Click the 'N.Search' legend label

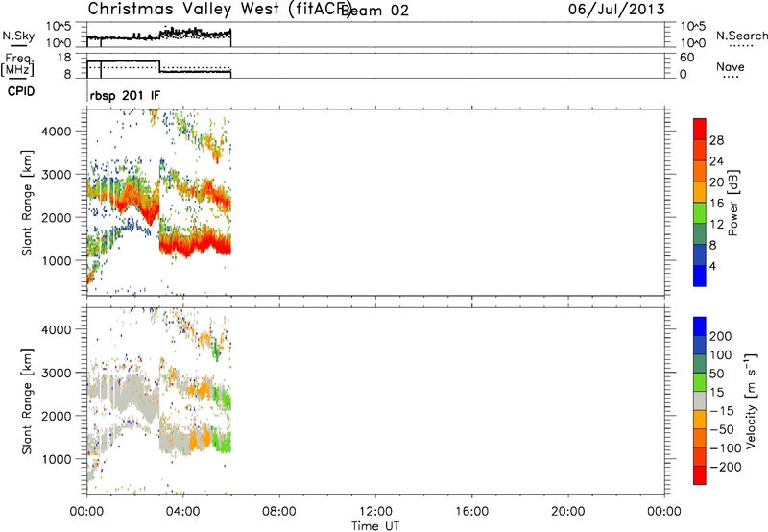[742, 36]
